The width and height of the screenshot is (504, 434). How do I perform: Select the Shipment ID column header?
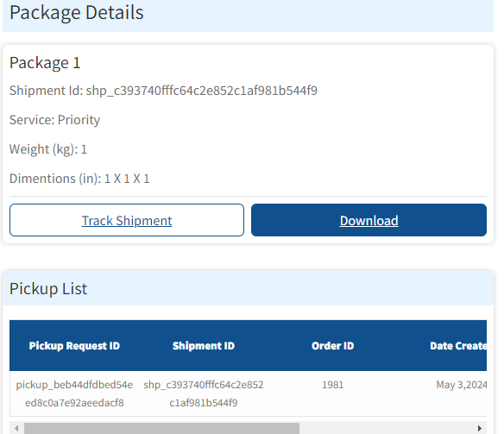(204, 346)
